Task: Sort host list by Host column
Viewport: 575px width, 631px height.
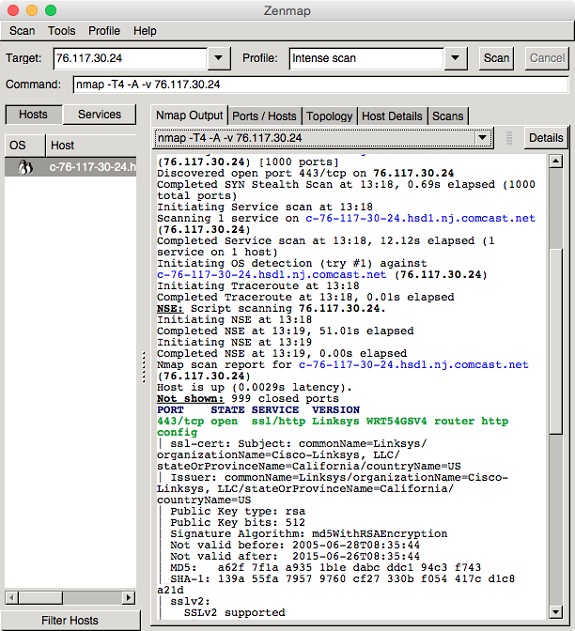Action: click(91, 145)
